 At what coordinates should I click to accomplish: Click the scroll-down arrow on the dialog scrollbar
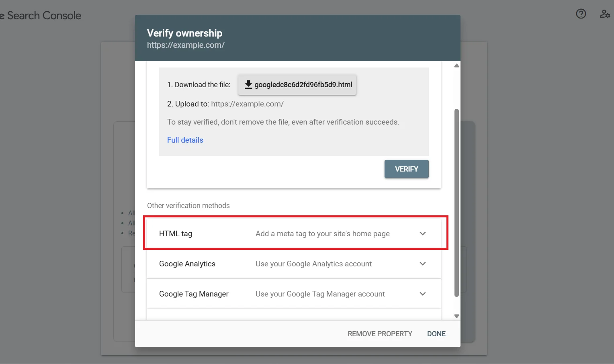(x=456, y=316)
